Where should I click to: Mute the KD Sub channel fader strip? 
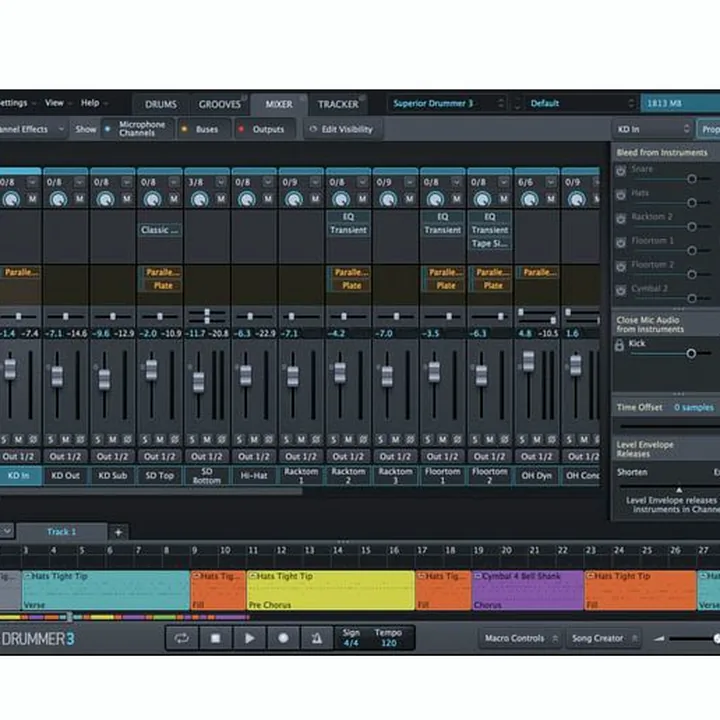pyautogui.click(x=112, y=439)
